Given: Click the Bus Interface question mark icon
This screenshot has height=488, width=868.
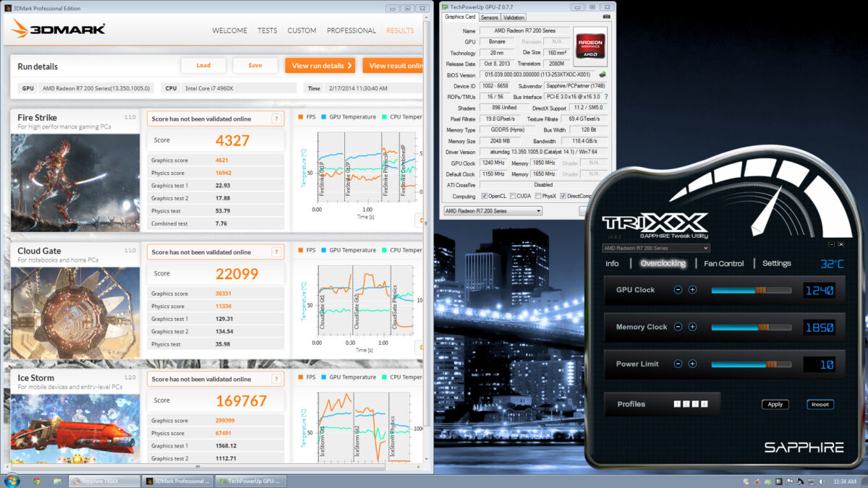Looking at the screenshot, I should point(606,96).
